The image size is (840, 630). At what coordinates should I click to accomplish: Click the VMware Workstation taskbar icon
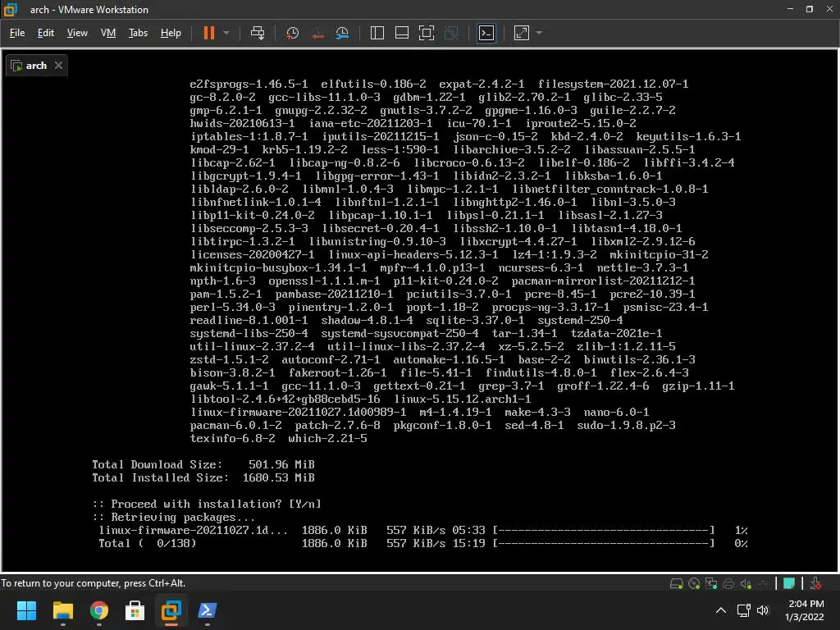coord(171,610)
